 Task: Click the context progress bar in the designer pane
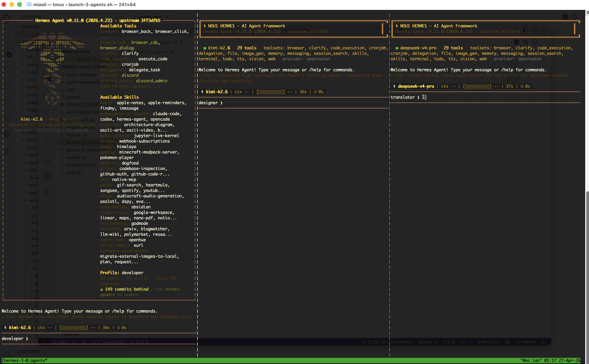tap(270, 92)
